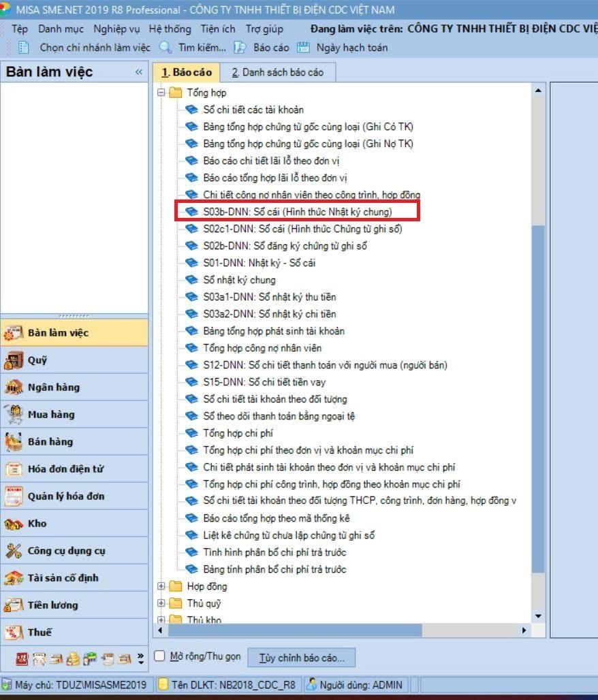Select S03a1-DNN: Sổ nhật ký thu tiền
The width and height of the screenshot is (598, 700).
[x=269, y=297]
